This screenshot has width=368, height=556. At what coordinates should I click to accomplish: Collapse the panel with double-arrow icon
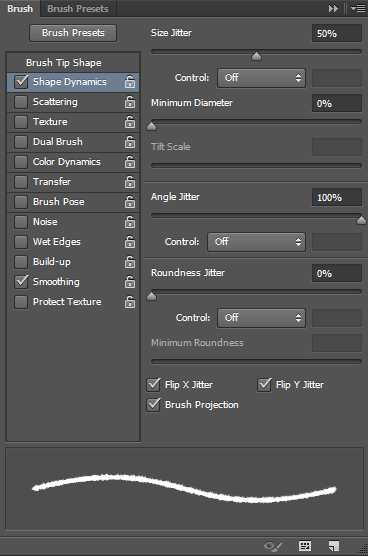pyautogui.click(x=333, y=9)
